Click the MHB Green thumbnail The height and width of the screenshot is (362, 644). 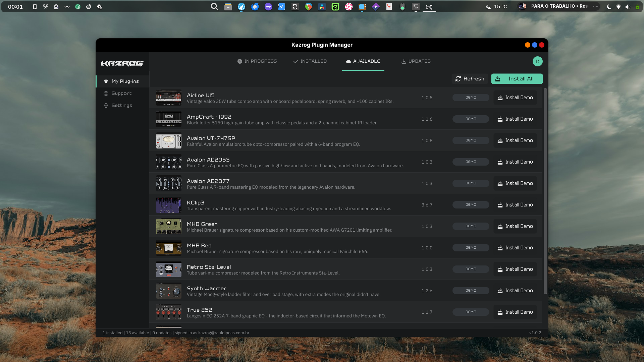(x=169, y=226)
